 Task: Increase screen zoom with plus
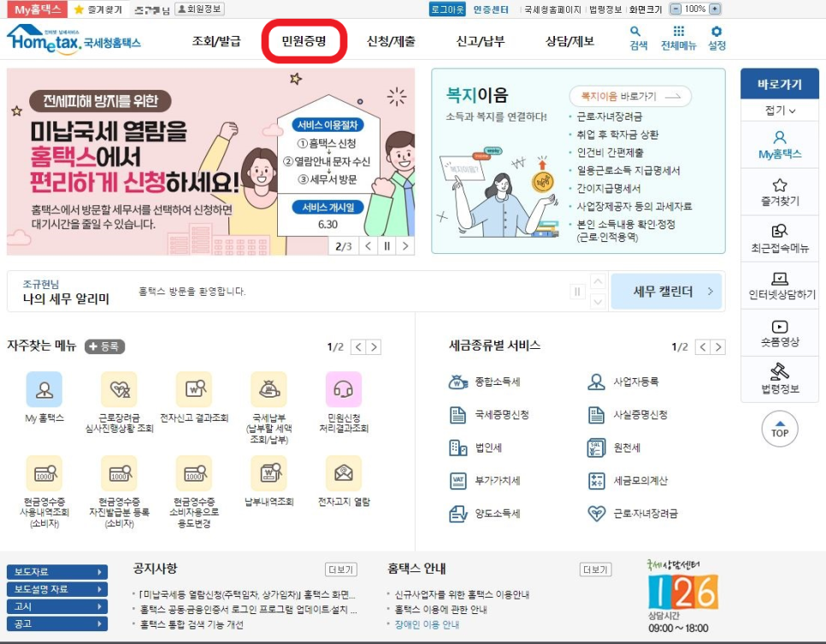(715, 9)
